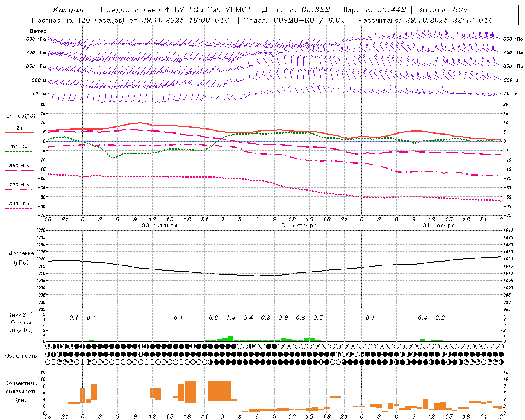Click the dash-dot 700 гПа temperature legend line
This screenshot has width=525, height=420.
click(19, 189)
